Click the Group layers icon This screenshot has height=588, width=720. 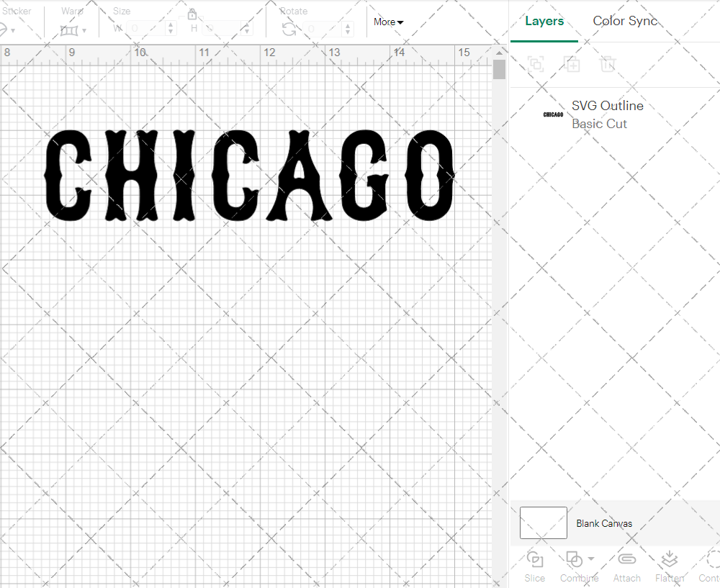click(x=536, y=64)
